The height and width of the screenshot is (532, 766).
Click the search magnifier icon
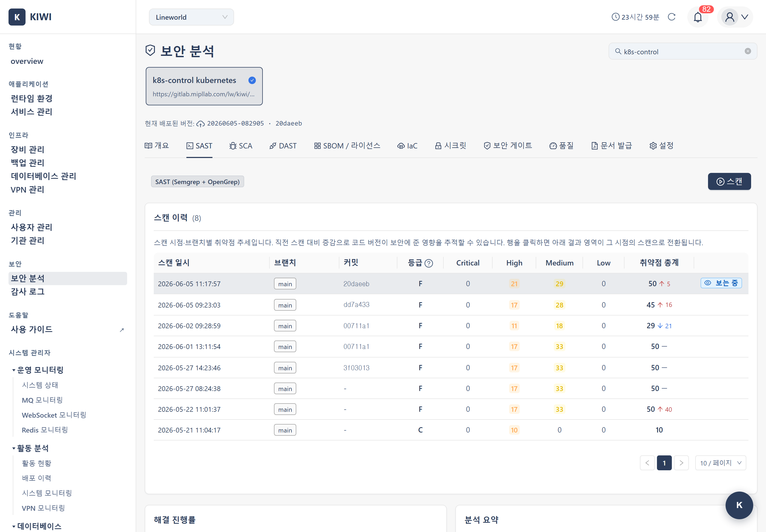[618, 51]
